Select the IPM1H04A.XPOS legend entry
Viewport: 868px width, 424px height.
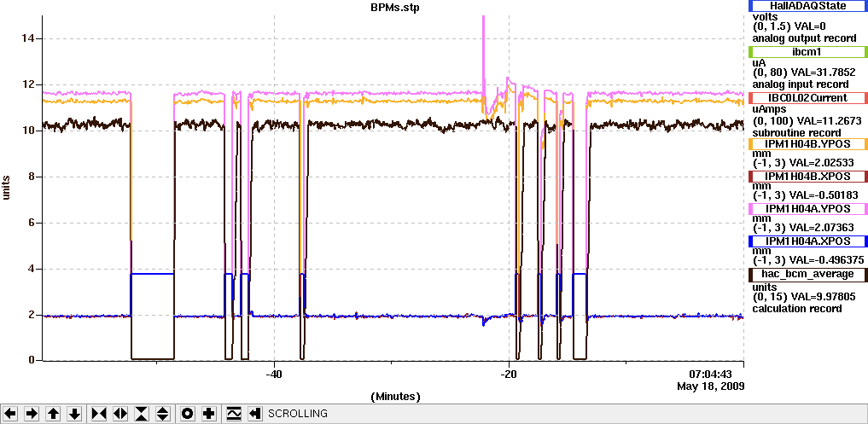pos(807,241)
